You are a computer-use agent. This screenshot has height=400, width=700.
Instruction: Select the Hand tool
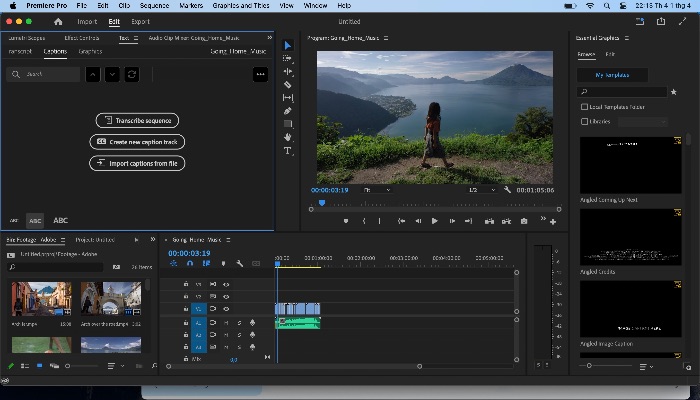(x=288, y=137)
